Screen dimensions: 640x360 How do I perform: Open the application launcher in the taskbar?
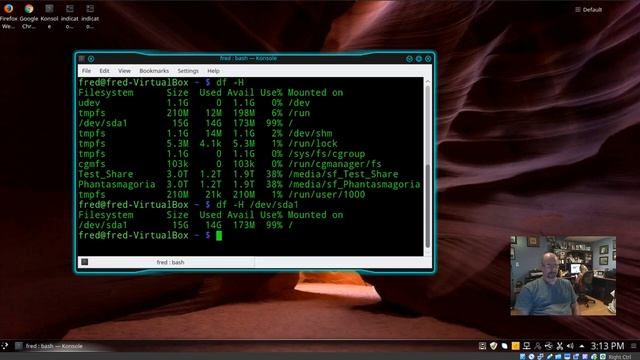5,346
